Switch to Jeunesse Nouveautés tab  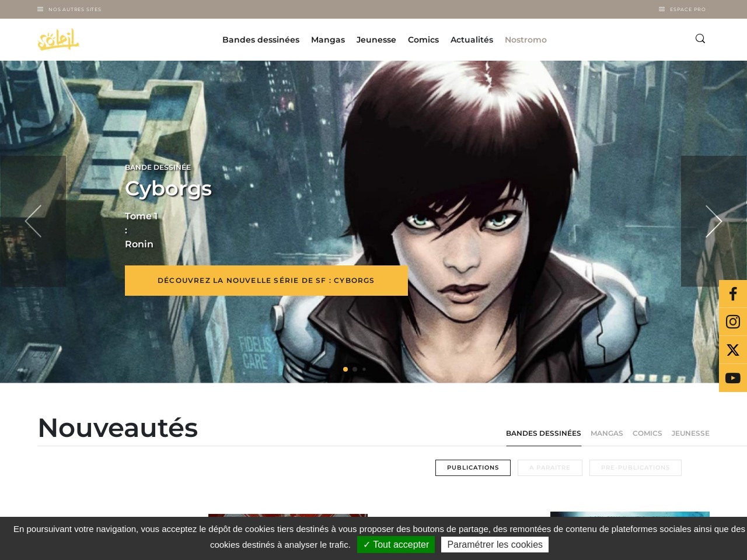tap(690, 433)
